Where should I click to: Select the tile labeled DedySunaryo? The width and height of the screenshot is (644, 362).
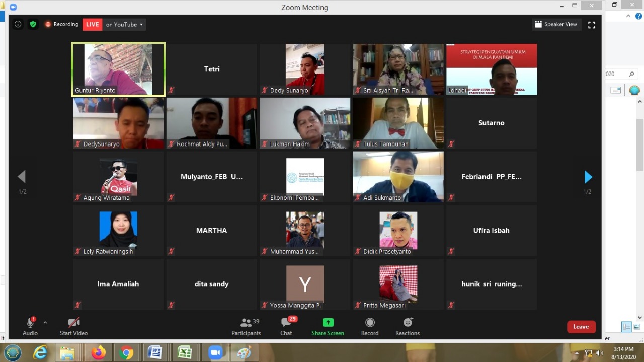(118, 123)
